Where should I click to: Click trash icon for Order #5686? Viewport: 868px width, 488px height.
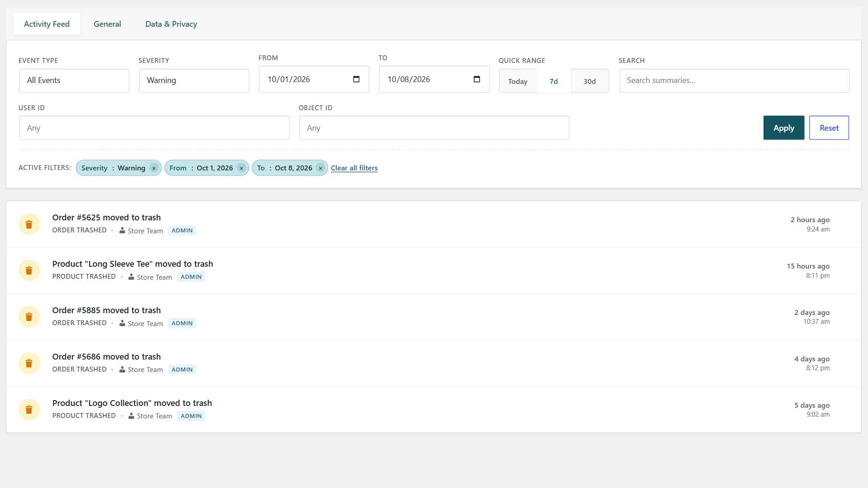tap(29, 363)
